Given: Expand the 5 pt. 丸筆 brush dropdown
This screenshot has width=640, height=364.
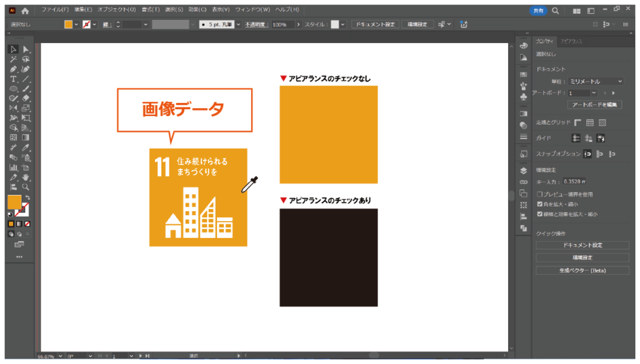Looking at the screenshot, I should pos(238,24).
